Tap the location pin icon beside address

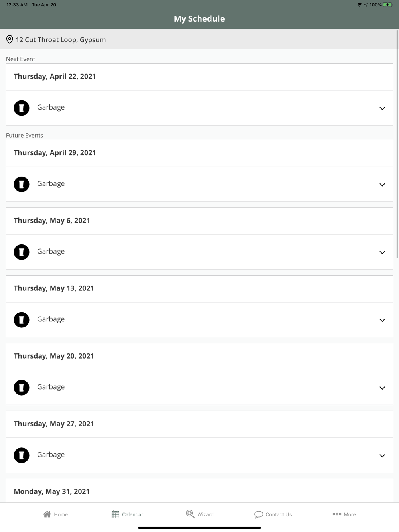[x=10, y=39]
